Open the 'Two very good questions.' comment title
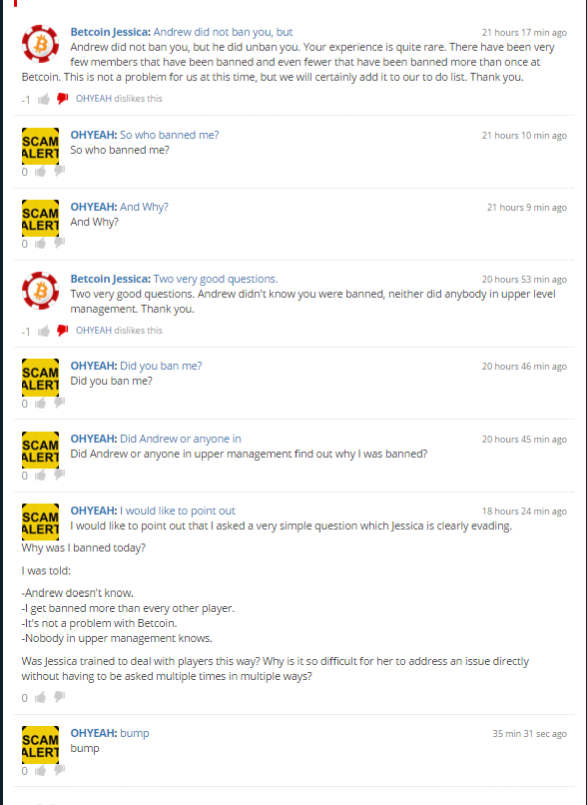 [215, 279]
